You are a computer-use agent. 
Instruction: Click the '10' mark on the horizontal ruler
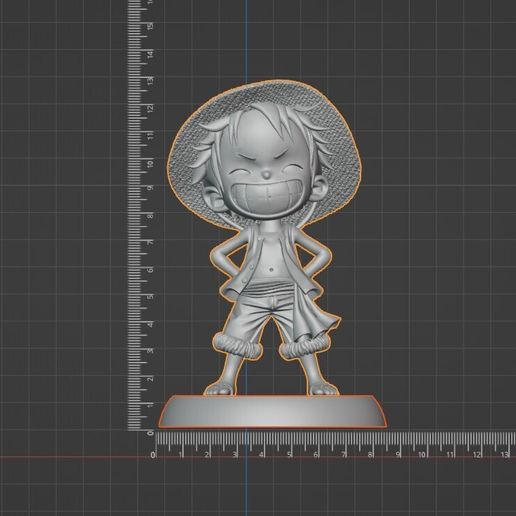coord(422,455)
